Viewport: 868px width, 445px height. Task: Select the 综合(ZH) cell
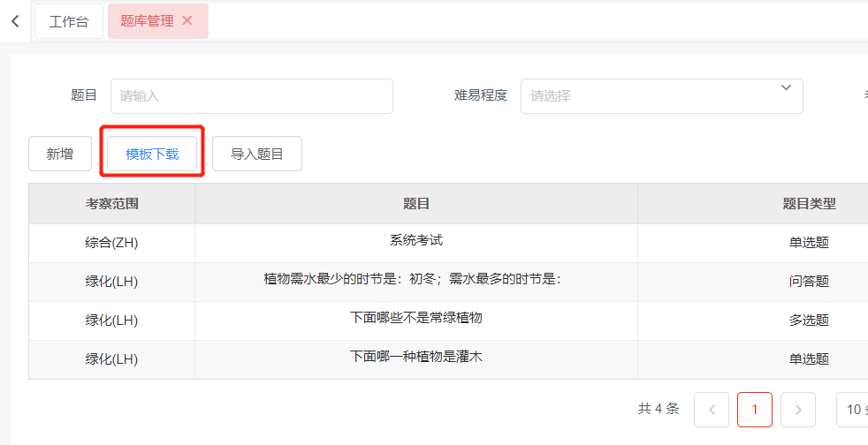[112, 243]
